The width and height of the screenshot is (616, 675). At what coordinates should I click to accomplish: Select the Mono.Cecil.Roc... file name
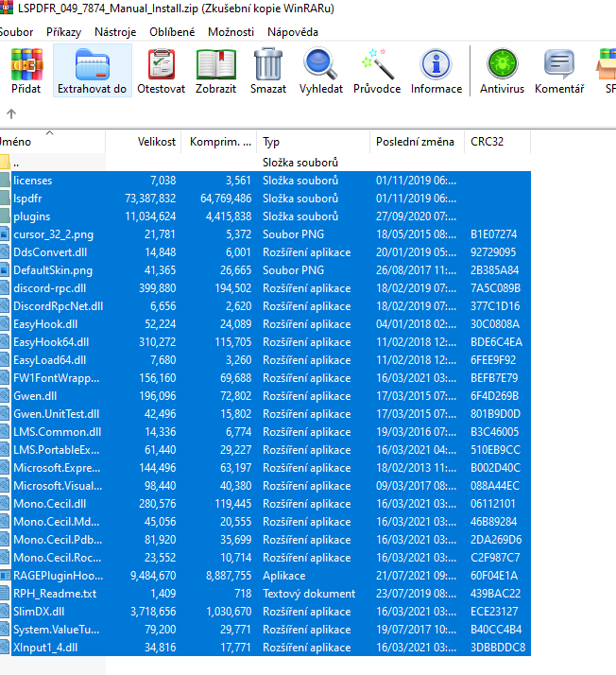click(58, 558)
